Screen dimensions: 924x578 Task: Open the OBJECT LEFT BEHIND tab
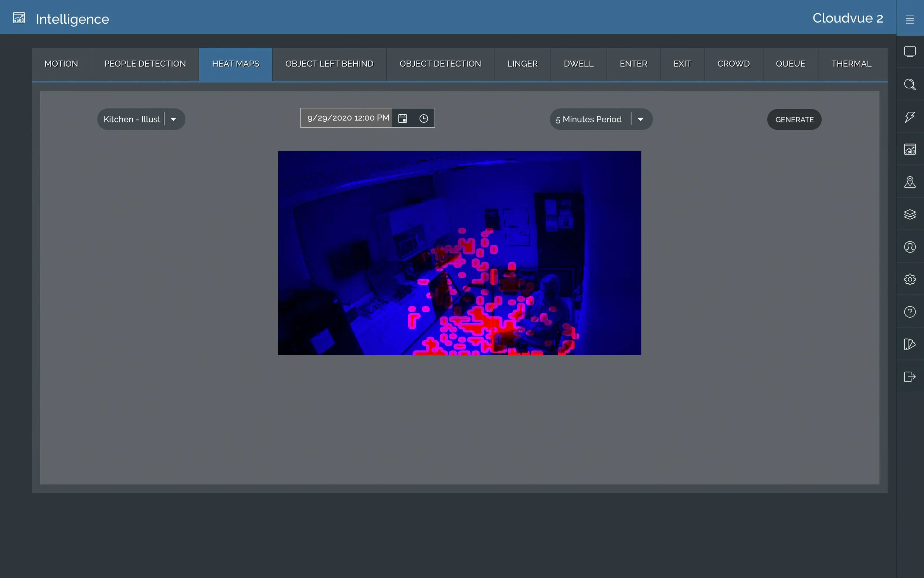(x=329, y=64)
